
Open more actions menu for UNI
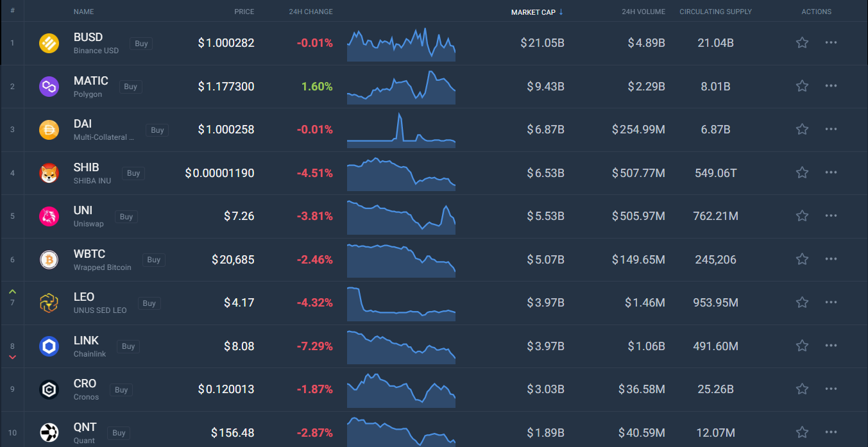coord(831,215)
